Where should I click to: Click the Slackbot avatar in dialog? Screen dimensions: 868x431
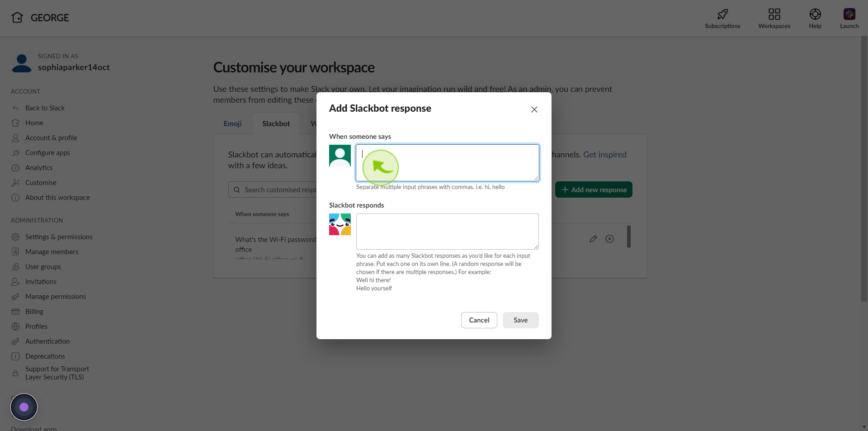340,224
